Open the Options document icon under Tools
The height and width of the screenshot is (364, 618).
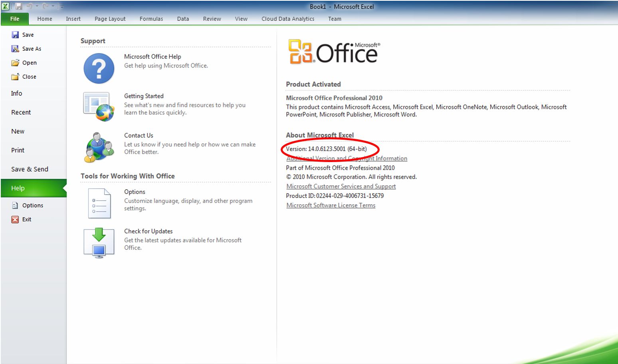click(99, 203)
